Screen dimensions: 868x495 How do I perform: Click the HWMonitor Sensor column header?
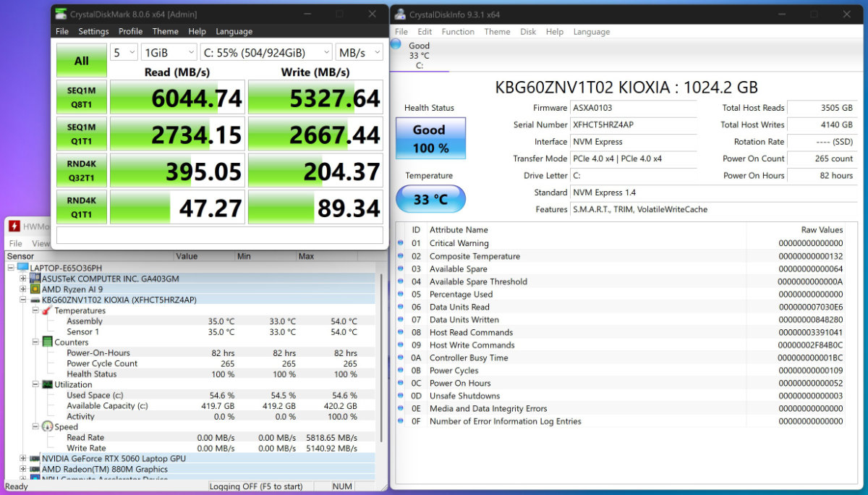[89, 256]
